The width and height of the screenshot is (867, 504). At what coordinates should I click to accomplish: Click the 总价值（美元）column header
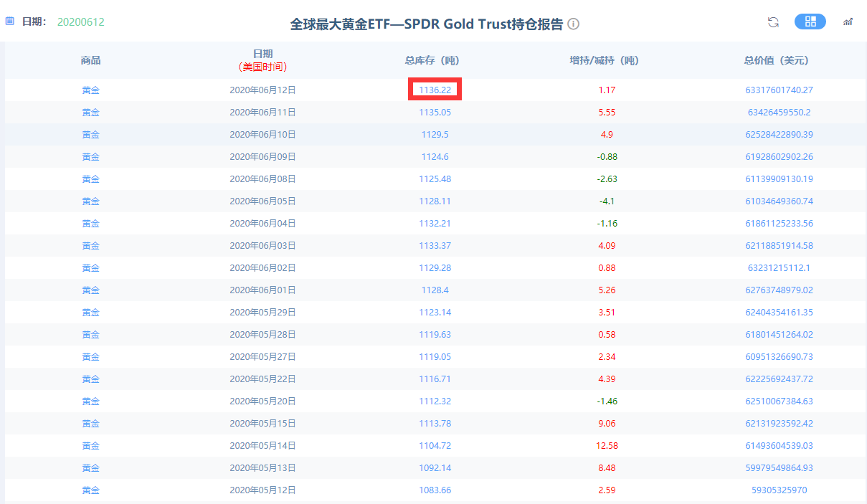pyautogui.click(x=780, y=61)
